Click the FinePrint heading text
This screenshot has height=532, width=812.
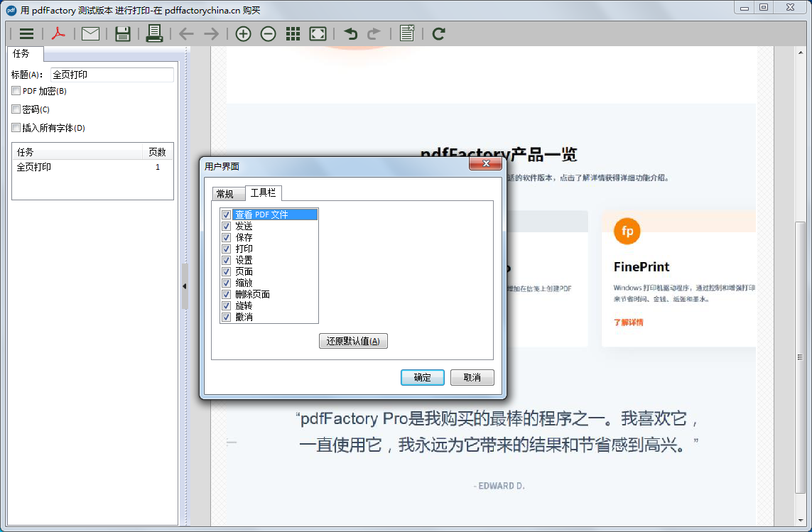[642, 267]
